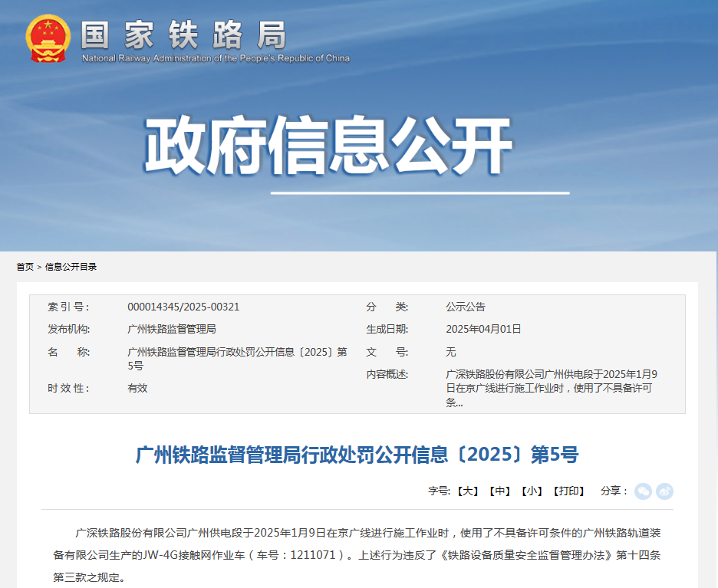This screenshot has width=718, height=588.
Task: Click the name field value in info table
Action: (237, 359)
